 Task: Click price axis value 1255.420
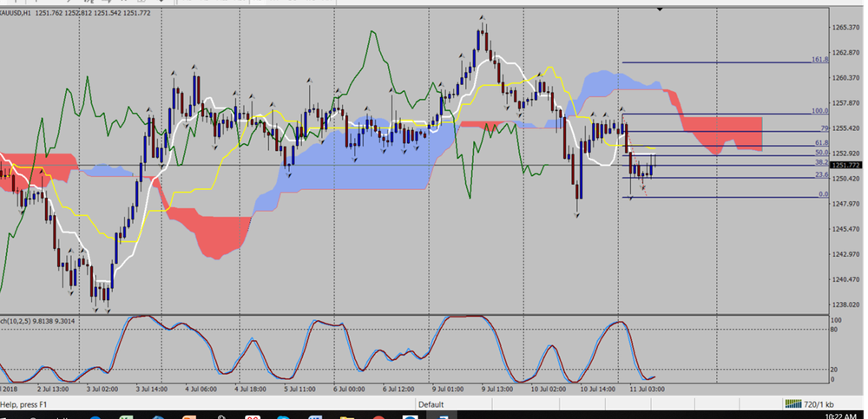(x=845, y=128)
